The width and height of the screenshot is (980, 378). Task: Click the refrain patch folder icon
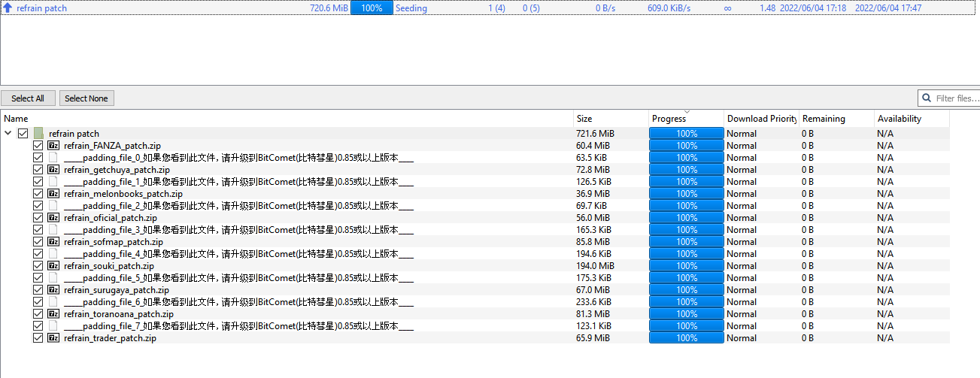(38, 134)
